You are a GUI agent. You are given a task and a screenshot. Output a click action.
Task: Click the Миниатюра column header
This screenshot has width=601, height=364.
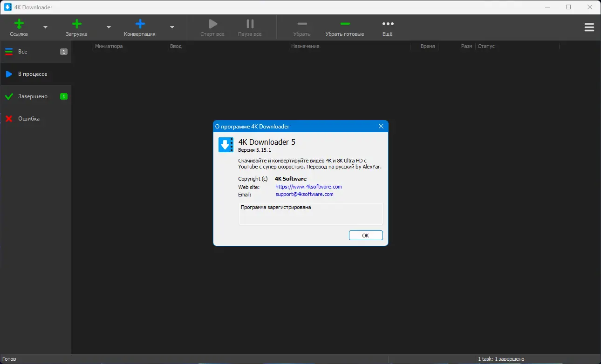109,46
